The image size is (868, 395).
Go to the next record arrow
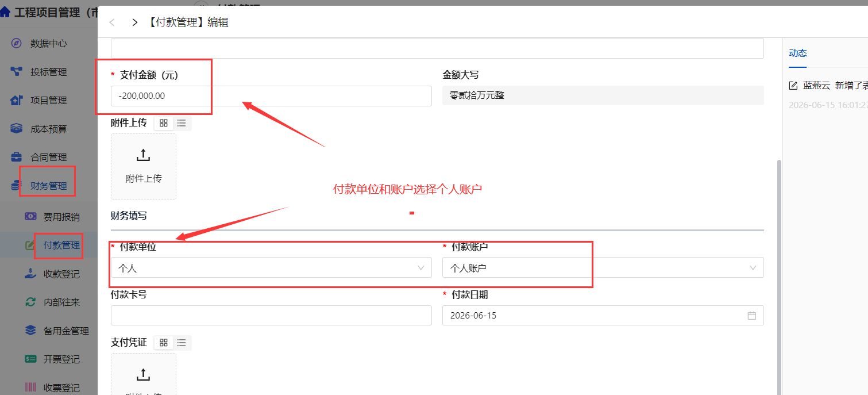[x=134, y=22]
